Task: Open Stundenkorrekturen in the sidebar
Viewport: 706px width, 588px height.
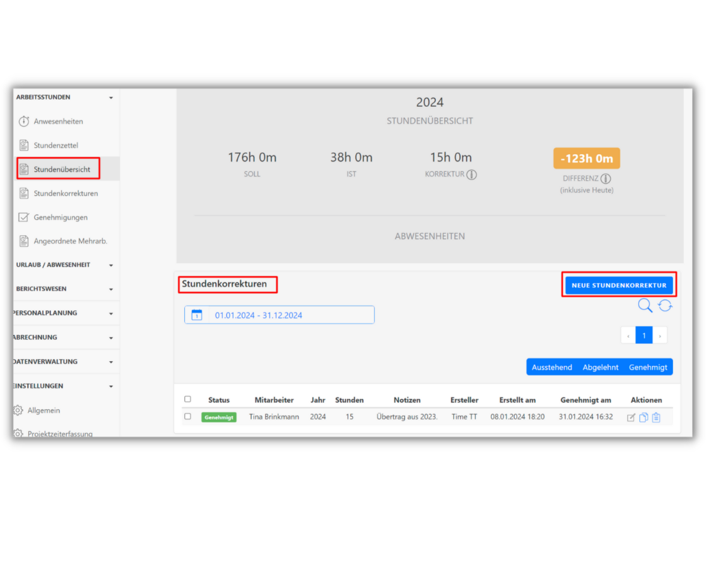Action: [65, 193]
